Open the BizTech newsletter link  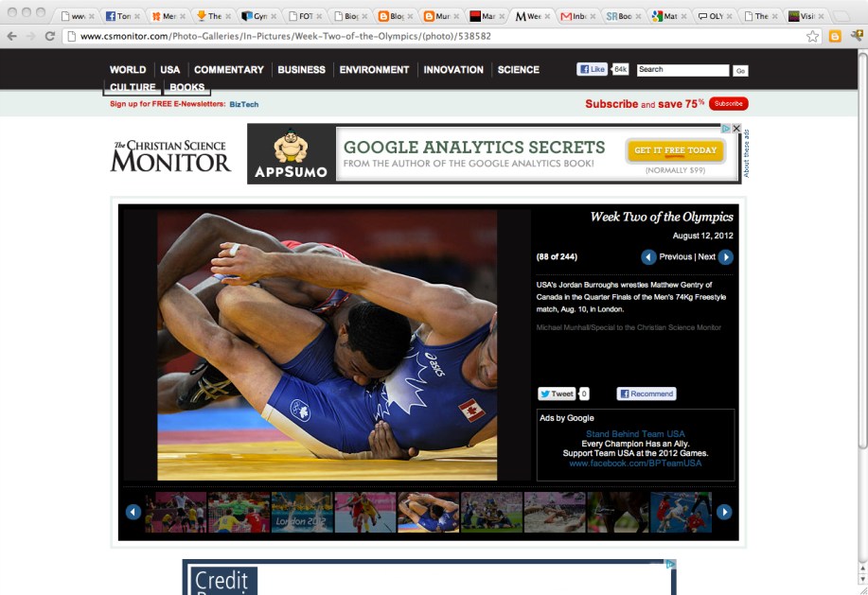point(243,104)
